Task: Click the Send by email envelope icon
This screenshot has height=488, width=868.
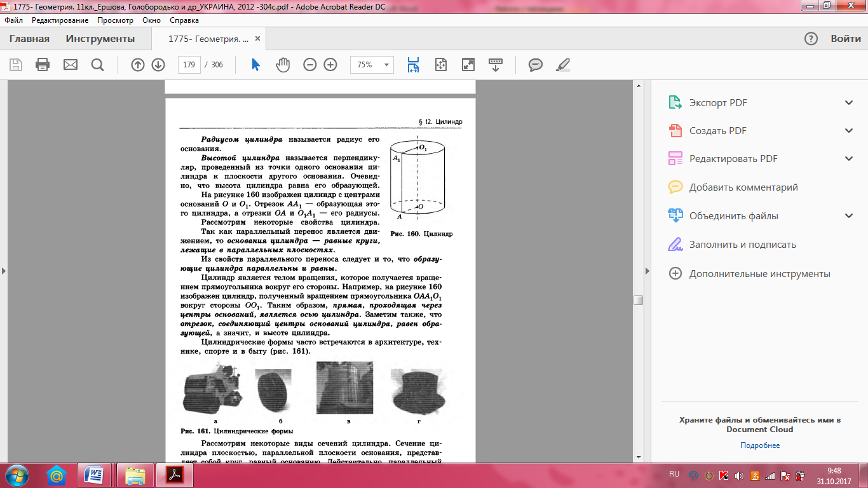Action: pyautogui.click(x=70, y=65)
